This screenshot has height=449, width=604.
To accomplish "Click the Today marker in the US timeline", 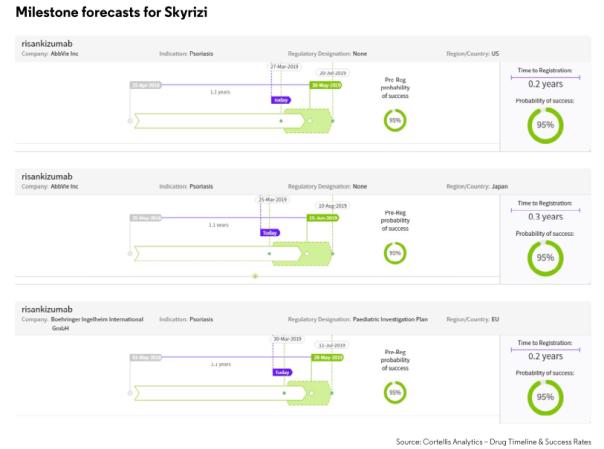I will click(x=281, y=100).
